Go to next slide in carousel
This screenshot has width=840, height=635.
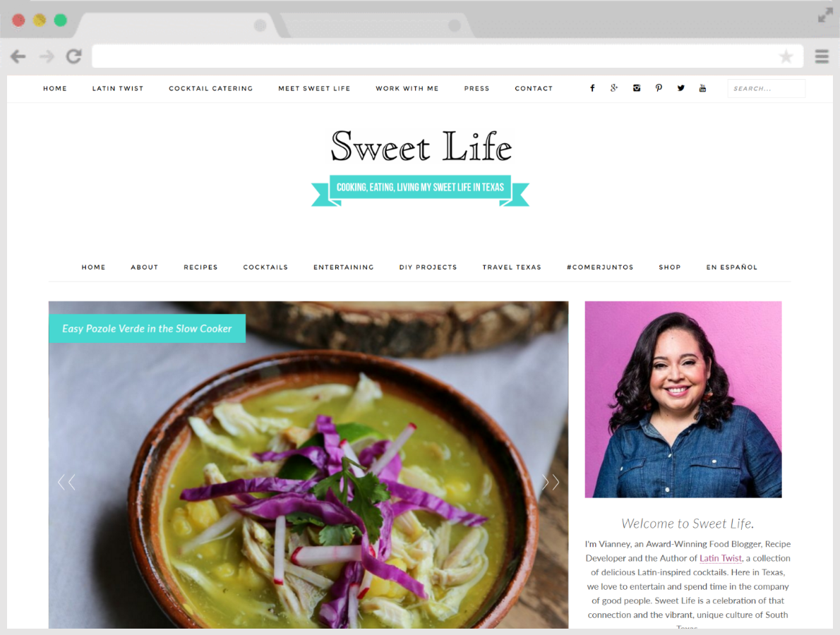[x=551, y=483]
